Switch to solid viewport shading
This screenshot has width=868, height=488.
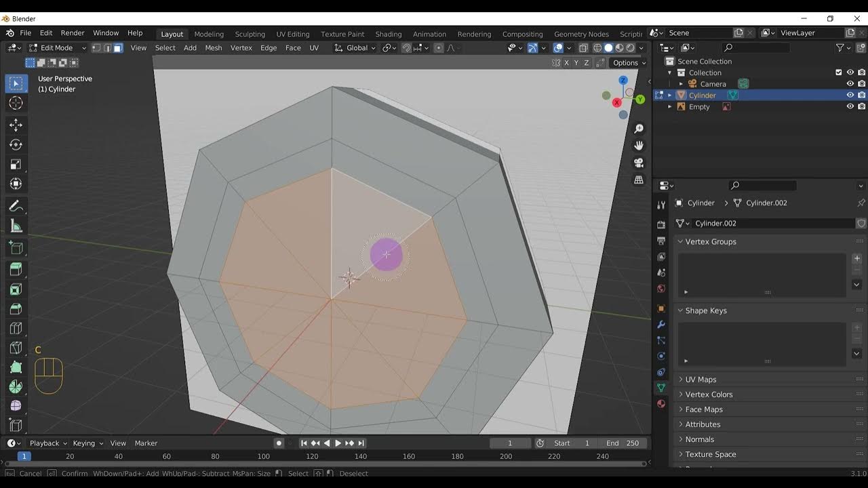click(608, 48)
